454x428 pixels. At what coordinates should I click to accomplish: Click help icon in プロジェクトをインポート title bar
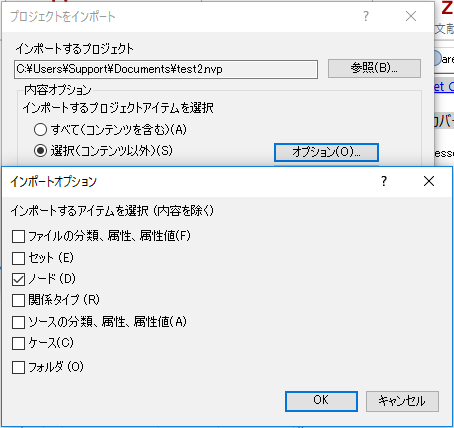pyautogui.click(x=366, y=16)
